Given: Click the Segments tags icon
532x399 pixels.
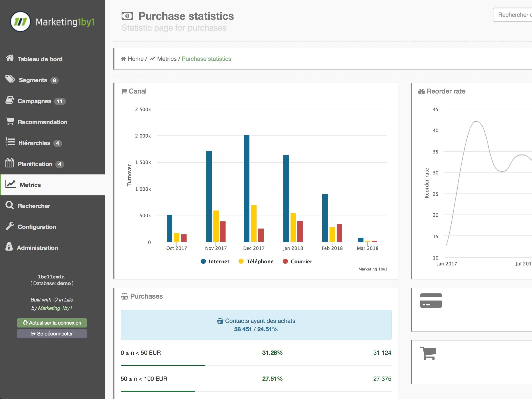Looking at the screenshot, I should 10,79.
